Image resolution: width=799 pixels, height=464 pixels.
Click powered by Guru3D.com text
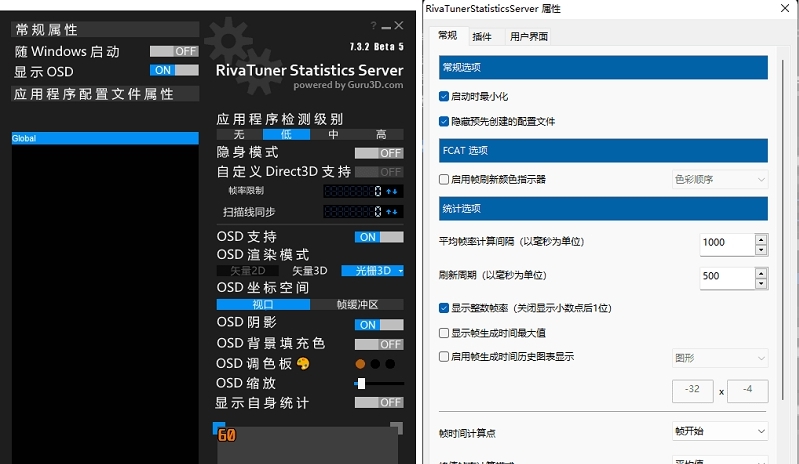(x=348, y=85)
